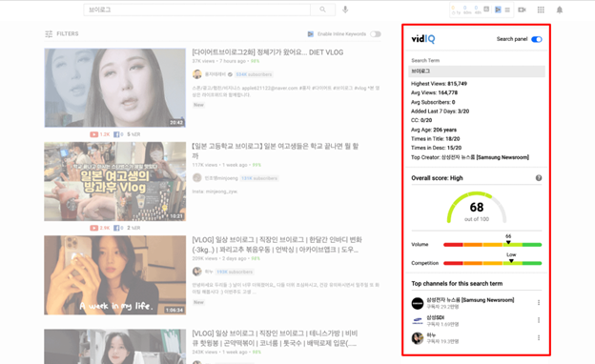Click minjoeng channel avatar
Screen dimensions: 595x364
(197, 178)
